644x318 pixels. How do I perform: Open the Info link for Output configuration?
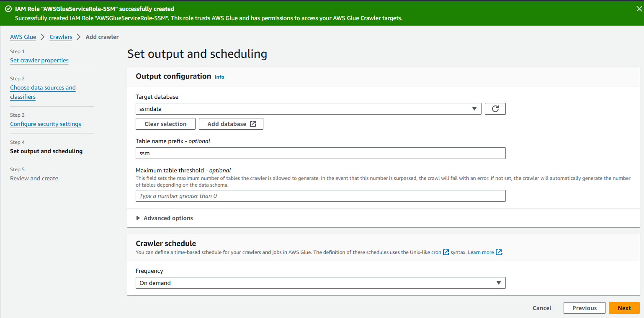219,77
